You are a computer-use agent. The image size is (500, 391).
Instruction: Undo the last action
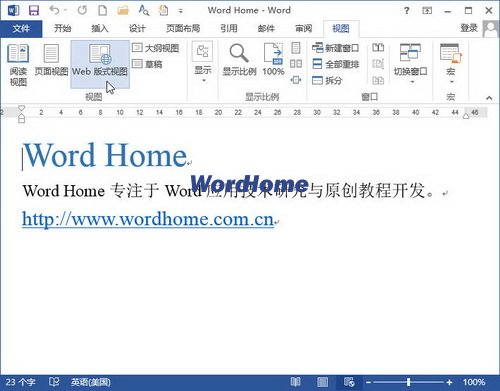54,10
